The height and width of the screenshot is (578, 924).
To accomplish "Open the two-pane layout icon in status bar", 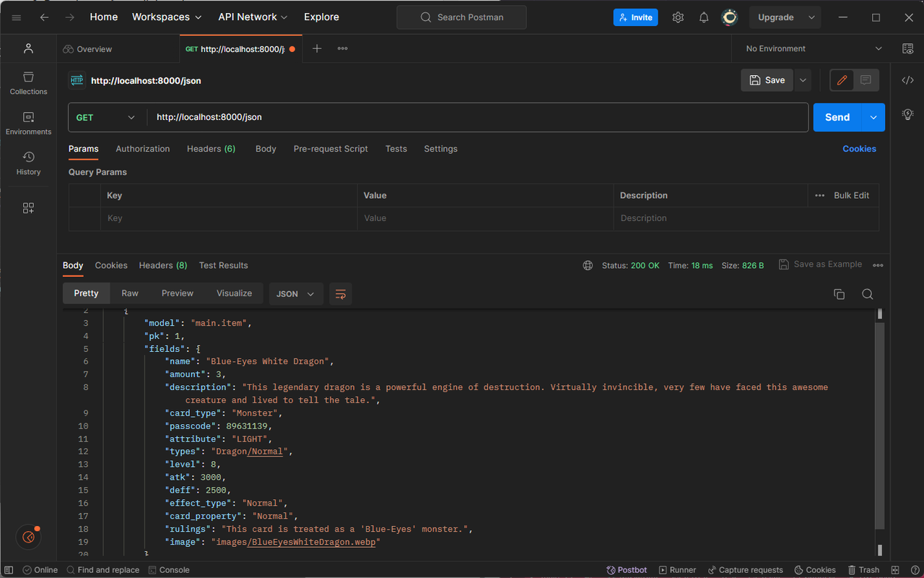I will click(895, 570).
